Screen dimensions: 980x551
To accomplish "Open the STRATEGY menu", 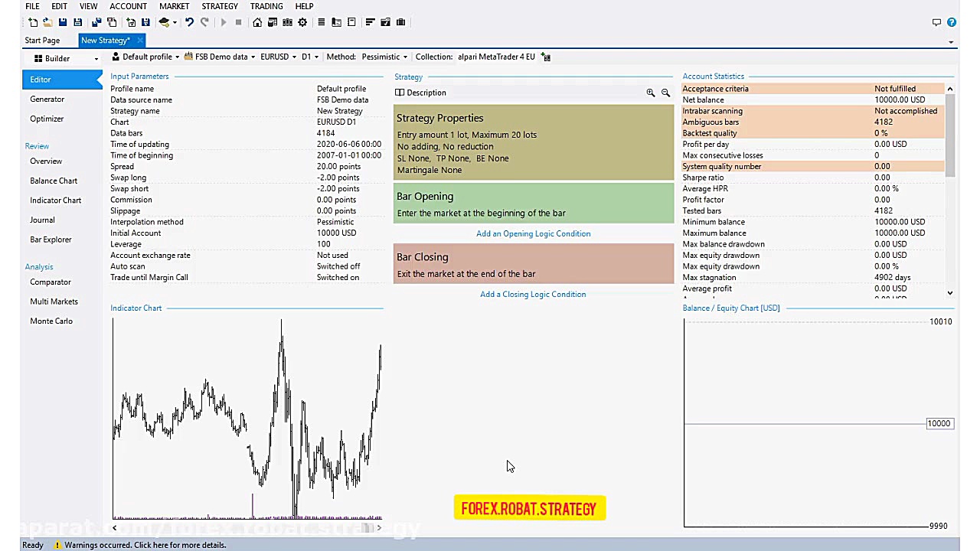I will [220, 6].
